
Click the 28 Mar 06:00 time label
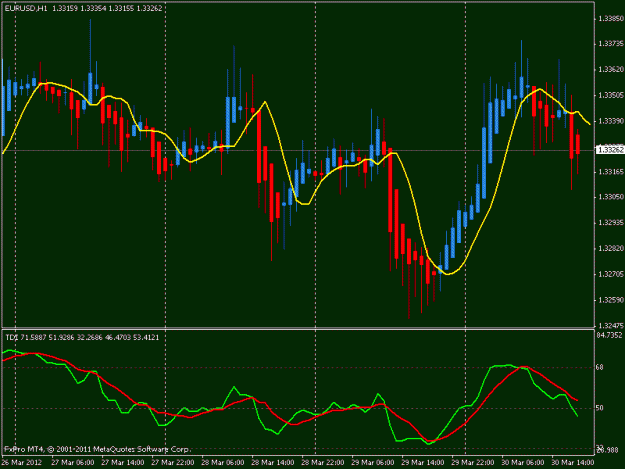[222, 463]
